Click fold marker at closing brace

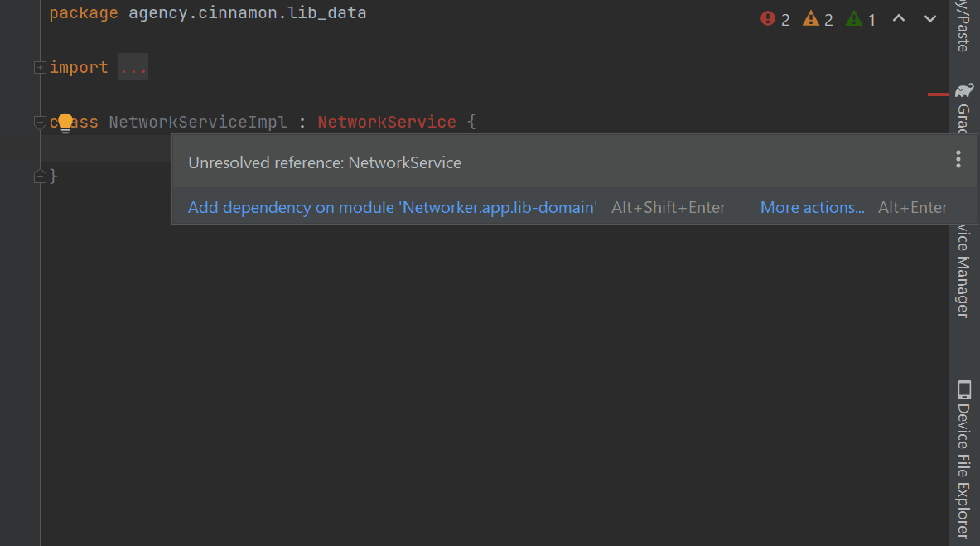click(x=39, y=176)
